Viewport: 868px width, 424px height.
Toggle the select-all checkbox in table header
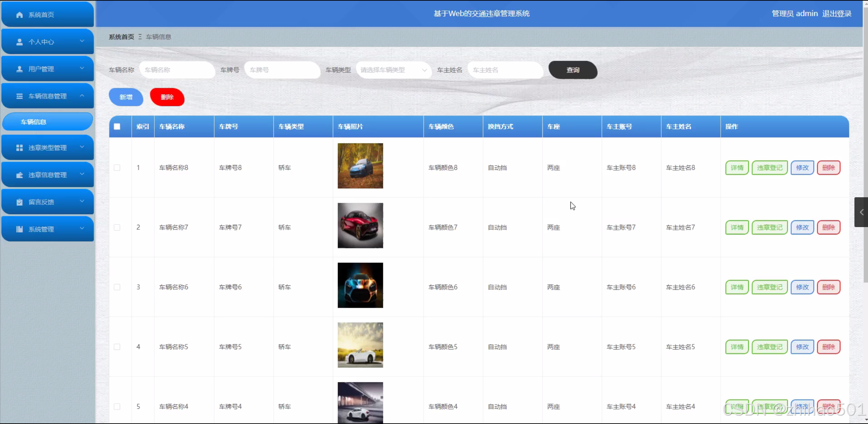click(x=117, y=126)
